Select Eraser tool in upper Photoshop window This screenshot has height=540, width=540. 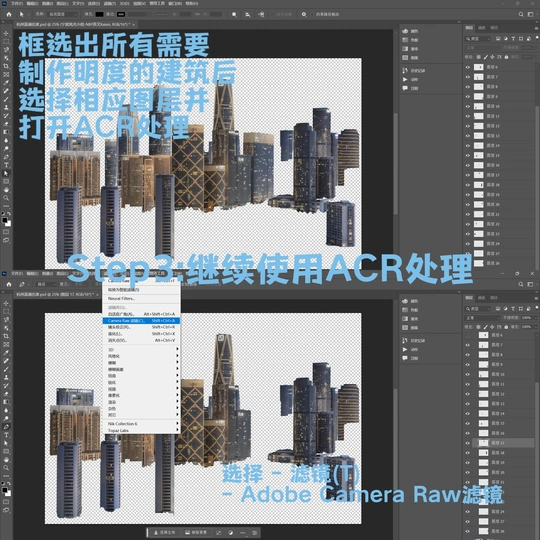tap(6, 124)
